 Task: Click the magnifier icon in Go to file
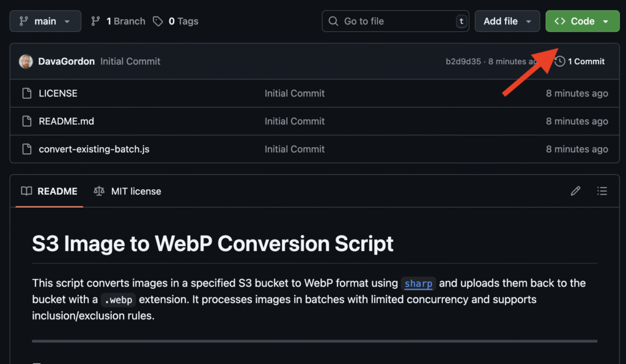333,21
